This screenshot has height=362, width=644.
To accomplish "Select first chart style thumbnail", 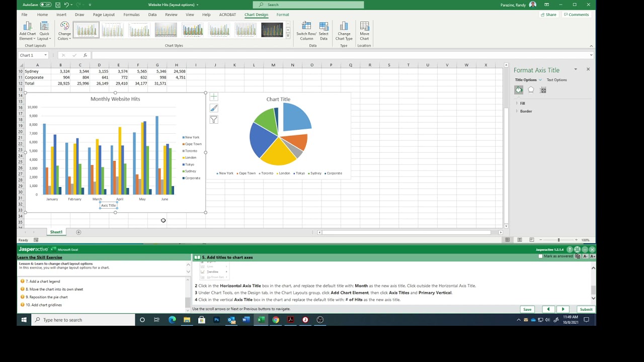I will click(x=86, y=30).
